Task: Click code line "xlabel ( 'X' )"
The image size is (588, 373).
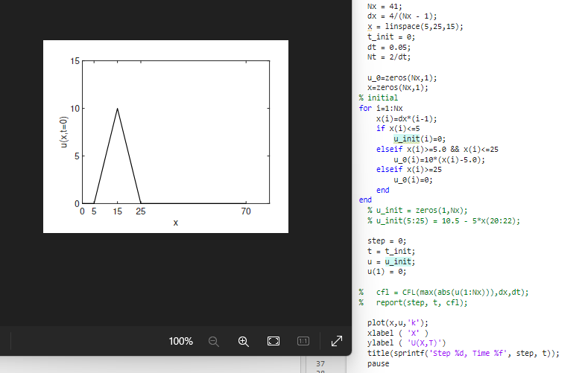Action: (397, 333)
